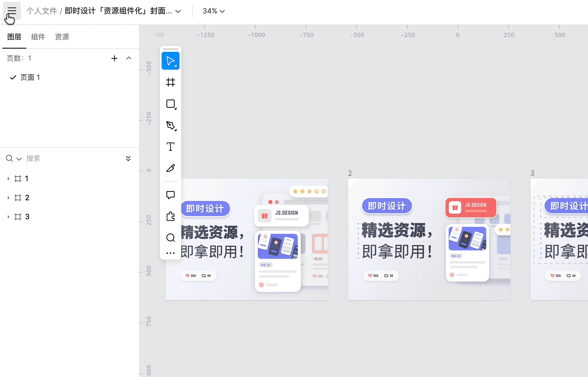
Task: Switch to the 资源 tab
Action: [x=62, y=37]
